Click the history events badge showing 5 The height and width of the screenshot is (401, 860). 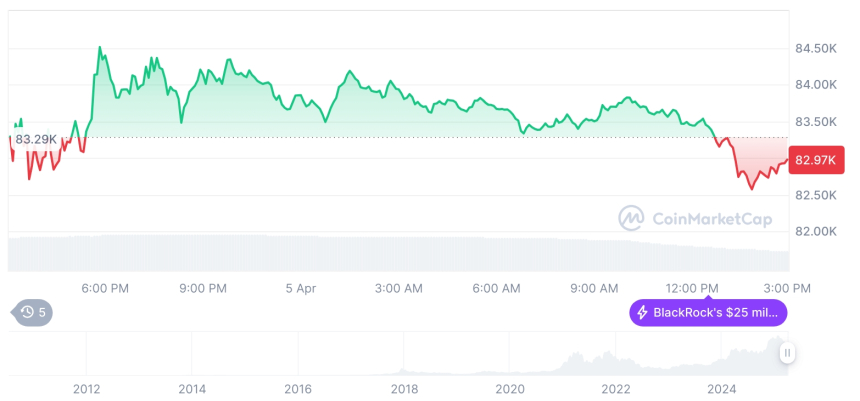pyautogui.click(x=34, y=313)
